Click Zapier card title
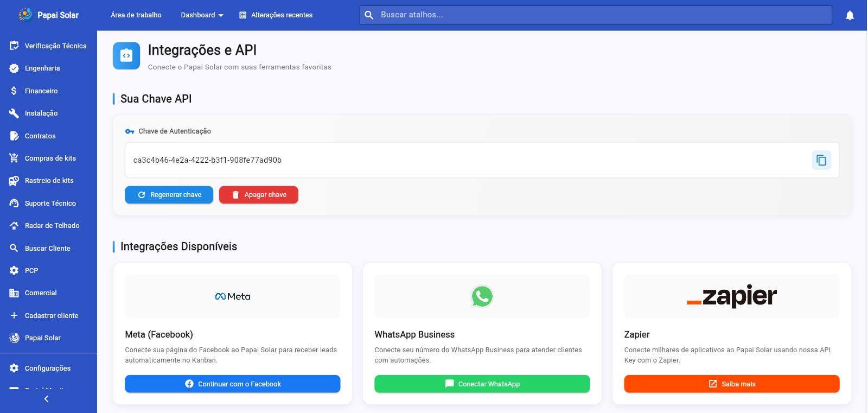Image resolution: width=868 pixels, height=413 pixels. click(x=637, y=335)
